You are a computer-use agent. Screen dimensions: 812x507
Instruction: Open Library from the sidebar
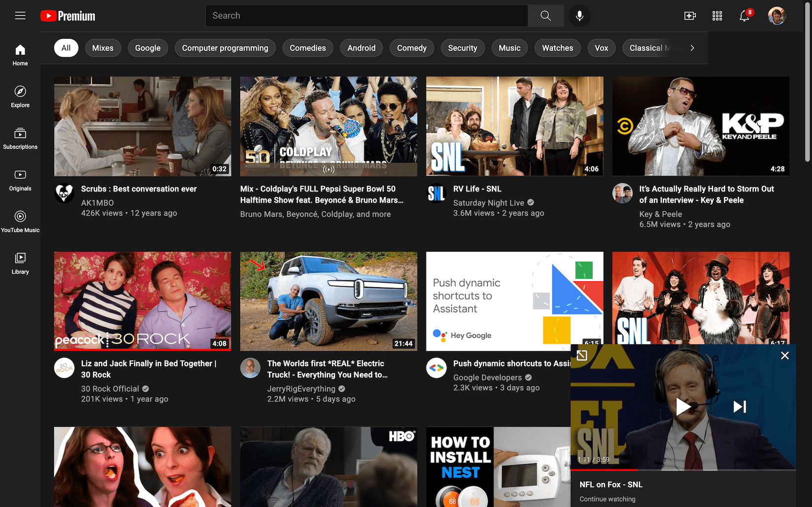20,263
